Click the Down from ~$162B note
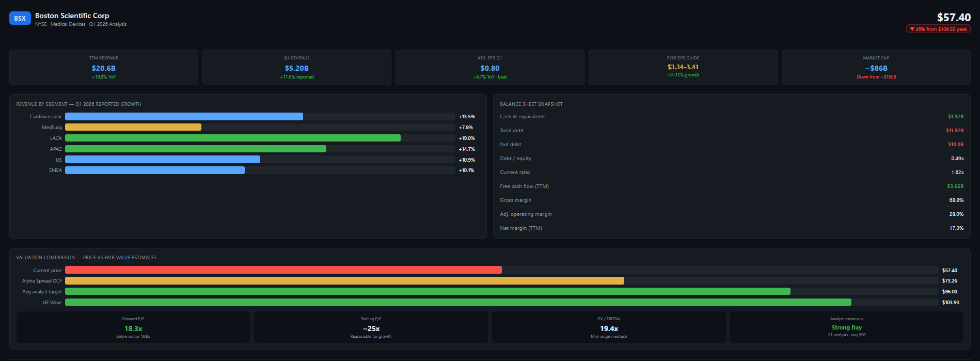Image resolution: width=980 pixels, height=361 pixels. (876, 77)
